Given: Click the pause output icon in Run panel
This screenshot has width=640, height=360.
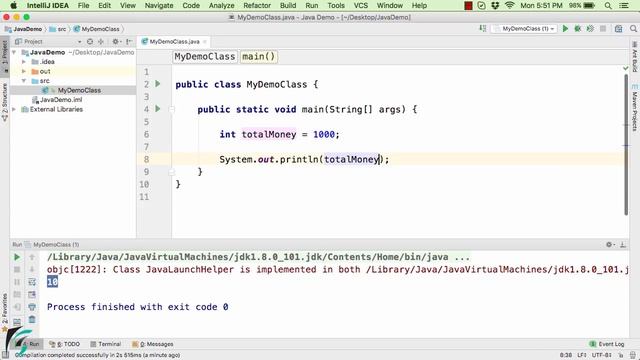Looking at the screenshot, I should point(17,282).
